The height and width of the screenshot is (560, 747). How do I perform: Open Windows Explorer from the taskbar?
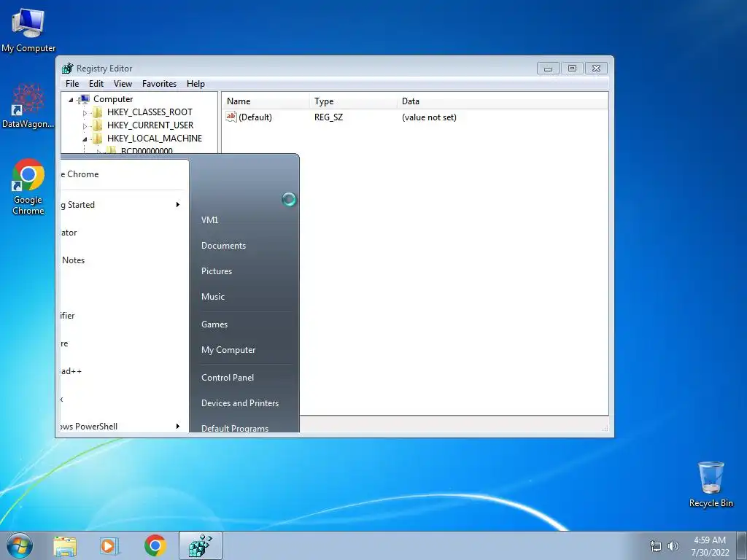[65, 546]
